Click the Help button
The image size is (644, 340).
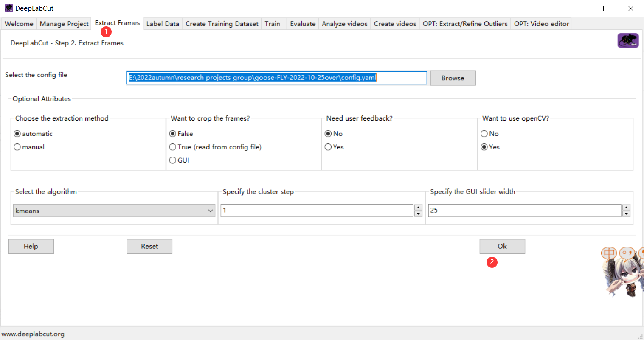pos(31,246)
